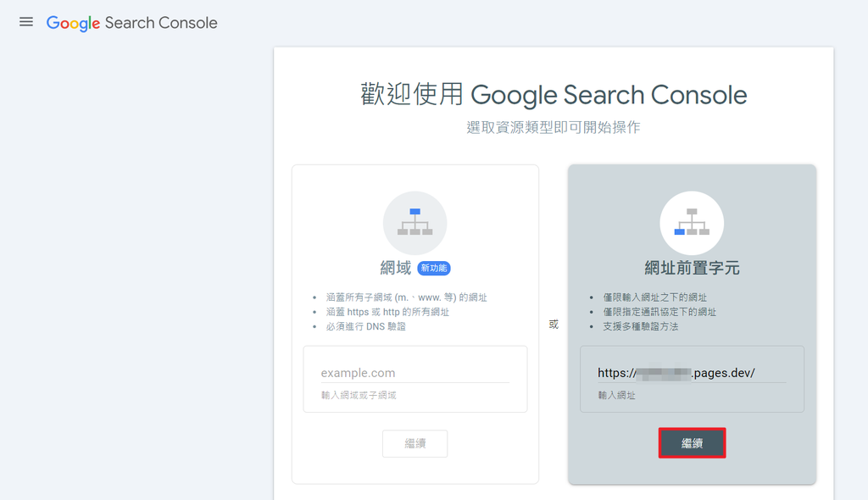Click the 或 divider between property types
This screenshot has width=868, height=500.
(555, 322)
